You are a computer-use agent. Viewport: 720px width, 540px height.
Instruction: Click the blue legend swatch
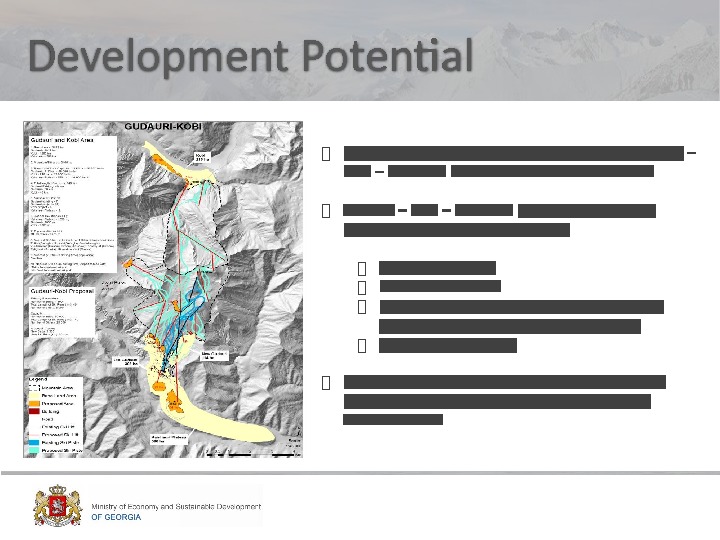34,443
